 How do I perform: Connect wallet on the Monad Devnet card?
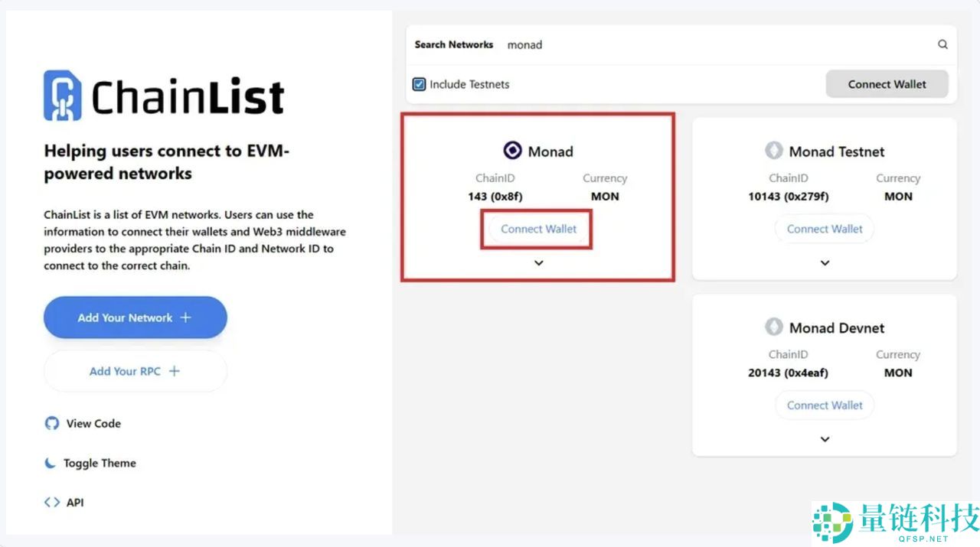tap(825, 405)
